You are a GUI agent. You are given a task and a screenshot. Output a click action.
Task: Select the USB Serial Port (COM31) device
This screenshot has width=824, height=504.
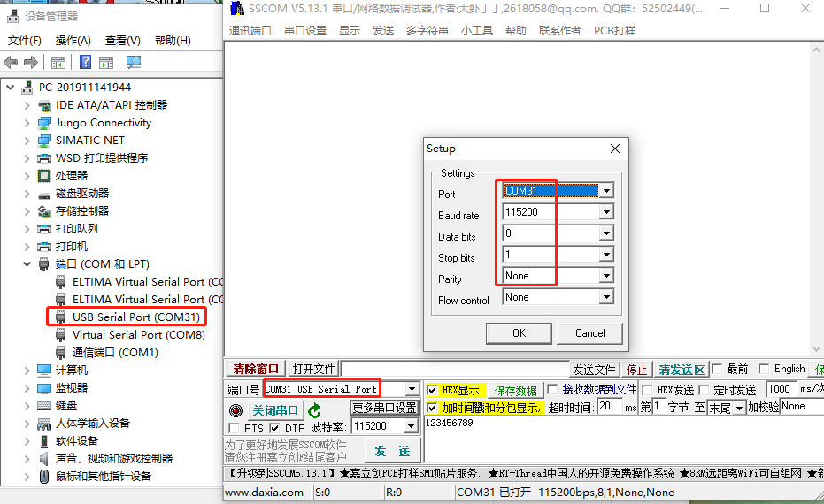point(137,317)
